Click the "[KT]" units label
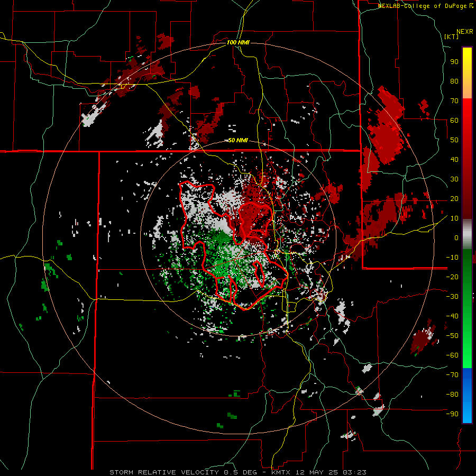Image resolution: width=476 pixels, height=476 pixels. tap(452, 36)
